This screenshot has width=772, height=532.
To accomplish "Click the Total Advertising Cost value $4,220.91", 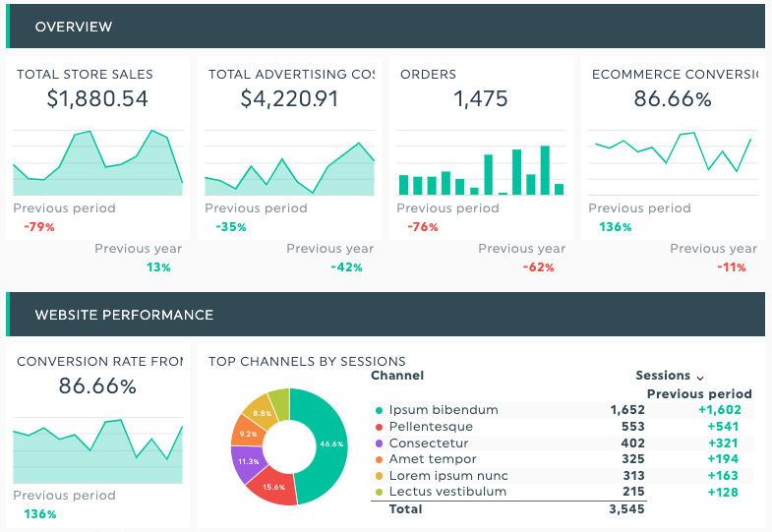I will pyautogui.click(x=289, y=99).
